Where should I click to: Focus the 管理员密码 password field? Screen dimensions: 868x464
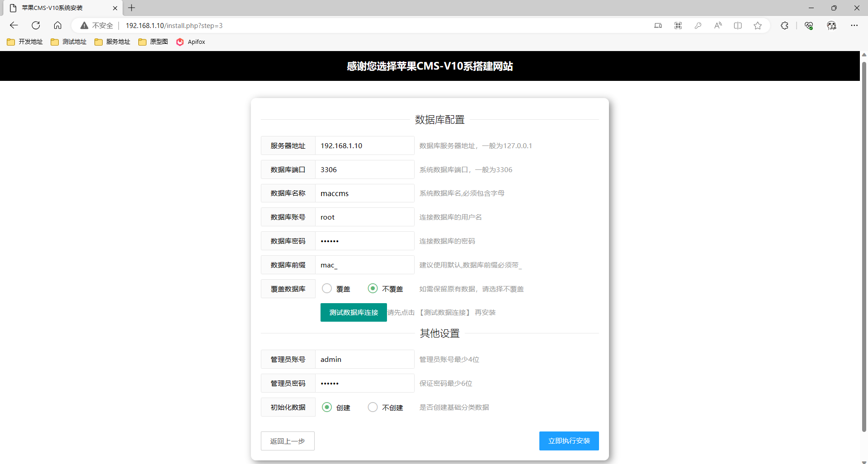[364, 383]
